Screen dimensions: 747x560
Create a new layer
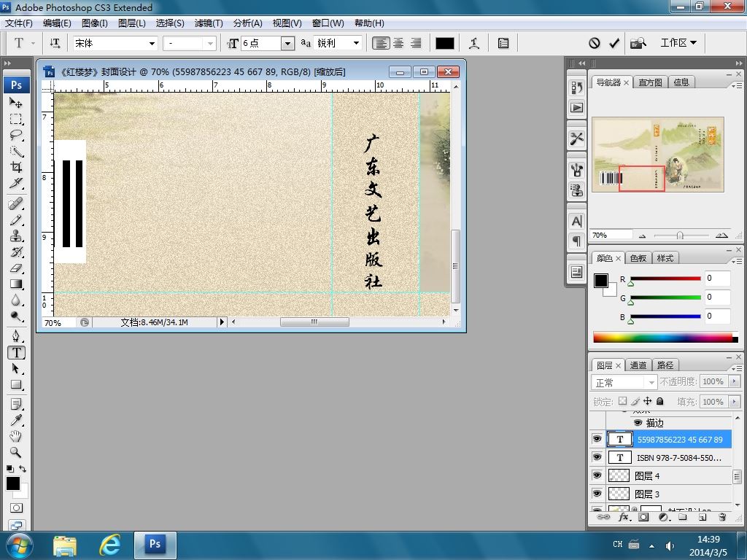(x=703, y=517)
